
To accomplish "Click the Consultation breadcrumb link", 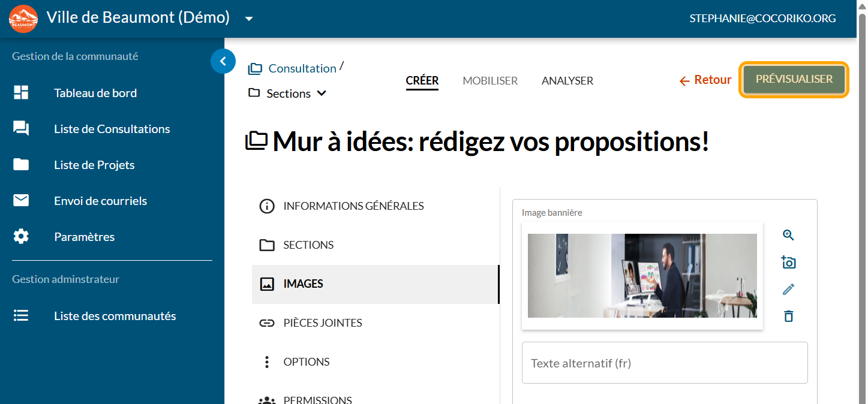I will click(x=302, y=68).
